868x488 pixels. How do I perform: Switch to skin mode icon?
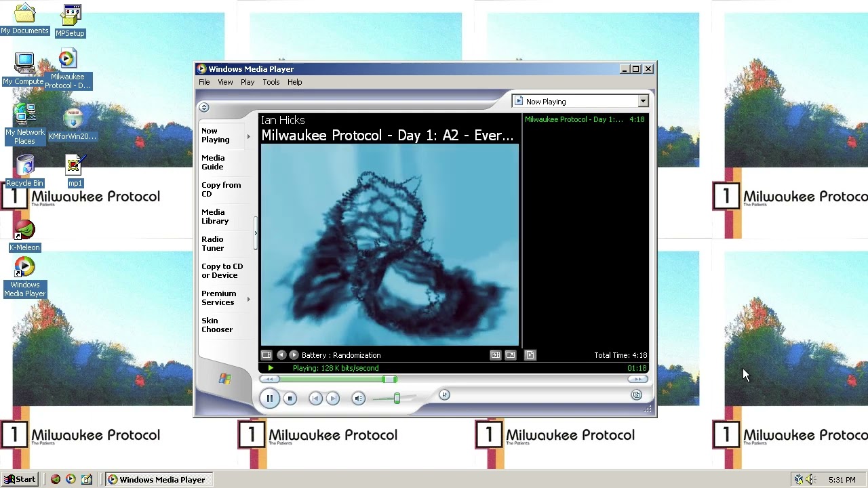click(636, 395)
